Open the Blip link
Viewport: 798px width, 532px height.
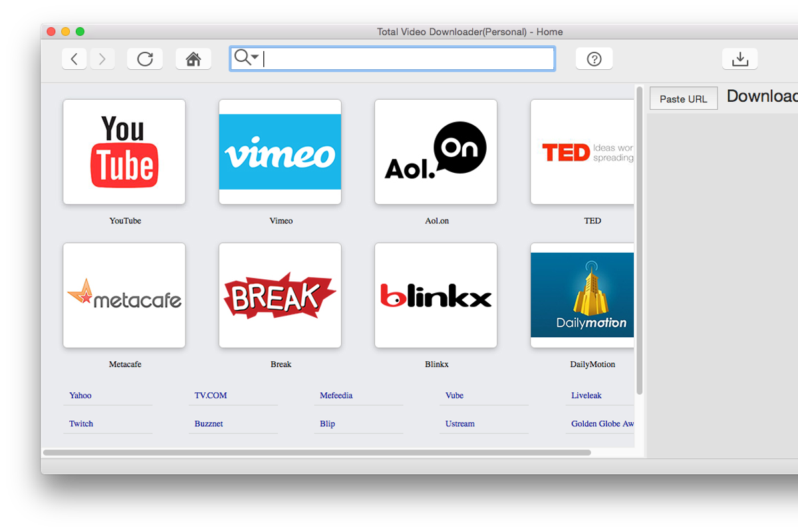tap(327, 424)
